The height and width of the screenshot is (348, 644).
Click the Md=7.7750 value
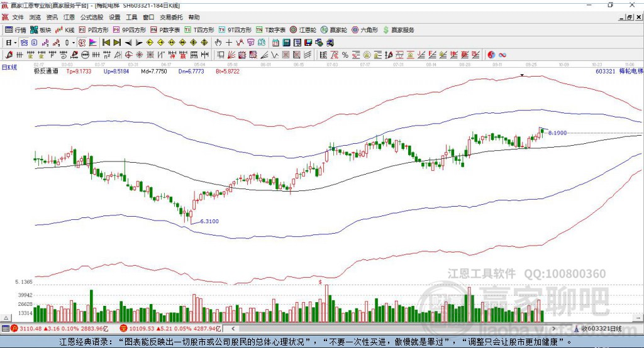(154, 71)
